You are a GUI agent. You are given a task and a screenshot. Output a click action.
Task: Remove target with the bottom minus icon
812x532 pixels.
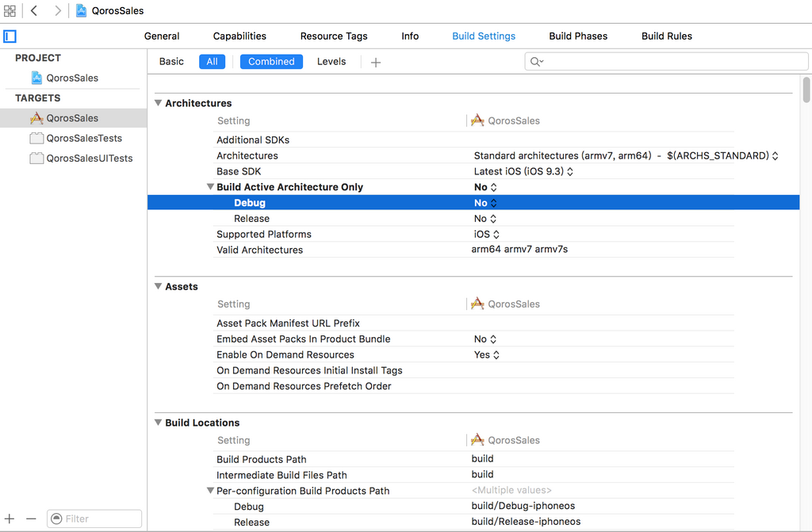coord(31,519)
